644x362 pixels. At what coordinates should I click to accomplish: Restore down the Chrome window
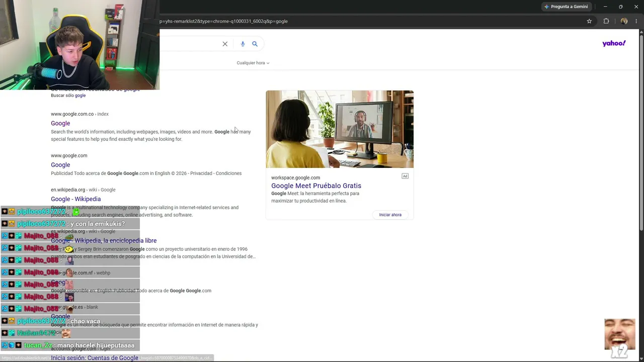[620, 7]
